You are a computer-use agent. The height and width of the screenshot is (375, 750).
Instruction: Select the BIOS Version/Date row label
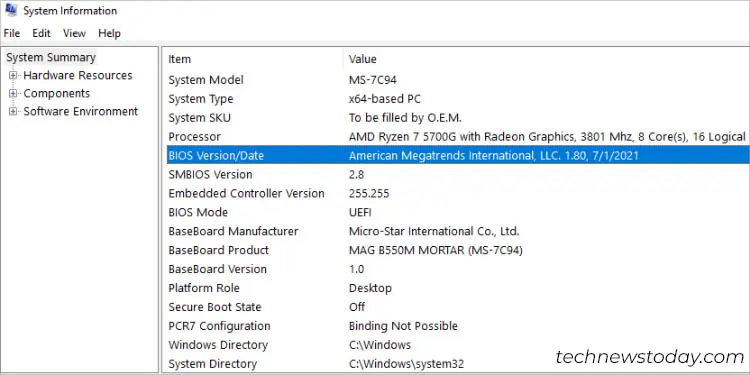[x=216, y=155]
